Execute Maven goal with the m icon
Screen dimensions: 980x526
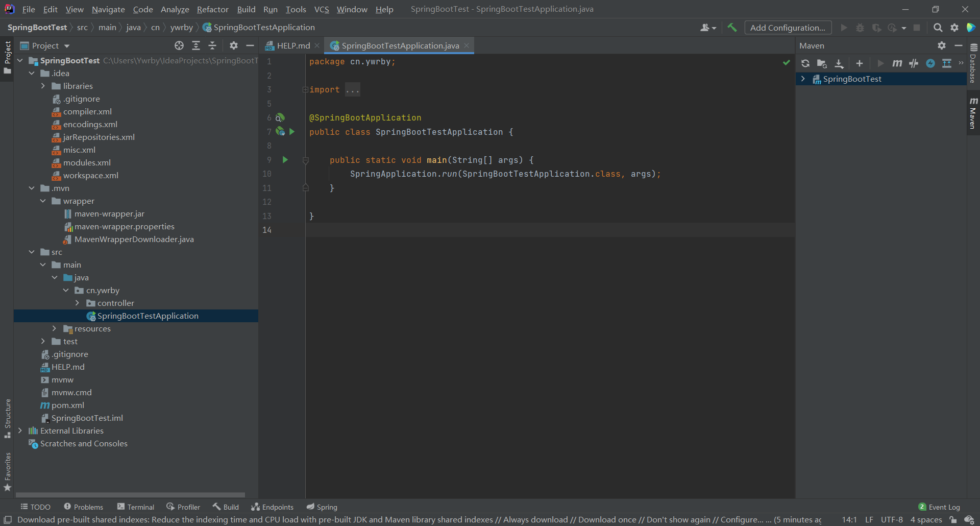click(897, 63)
